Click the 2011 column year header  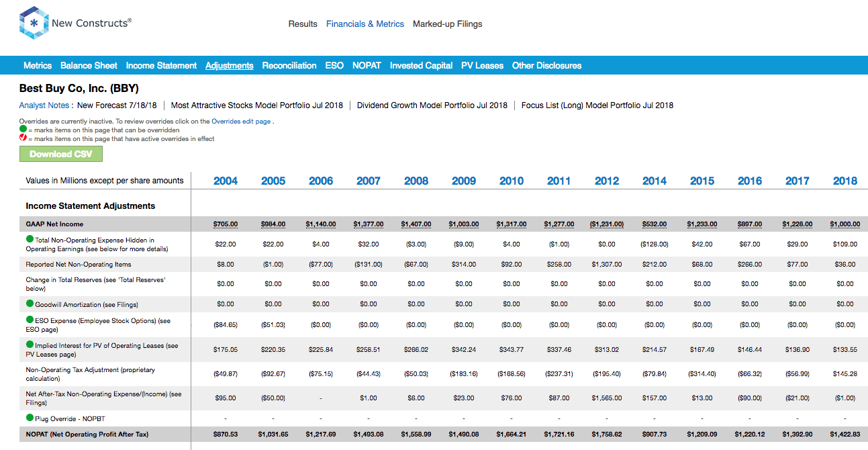tap(559, 181)
